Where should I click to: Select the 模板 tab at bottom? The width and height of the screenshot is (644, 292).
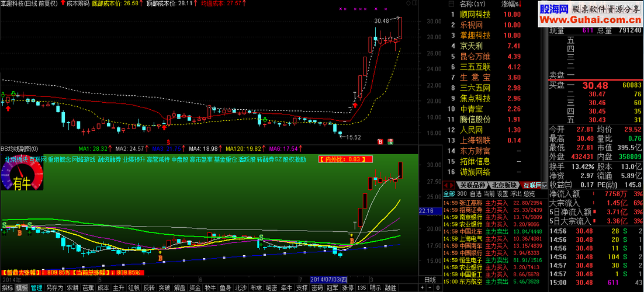coord(22,287)
